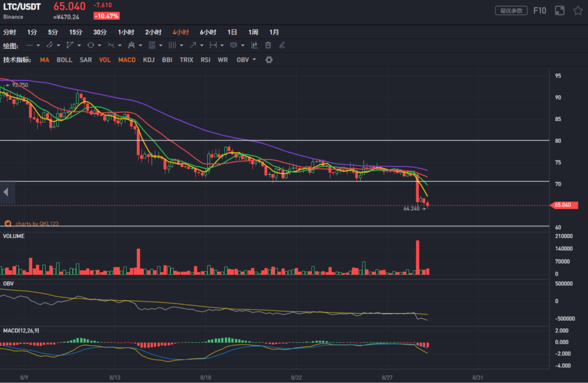This screenshot has width=588, height=383.
Task: Select the parallel channel drawing tool
Action: click(49, 45)
